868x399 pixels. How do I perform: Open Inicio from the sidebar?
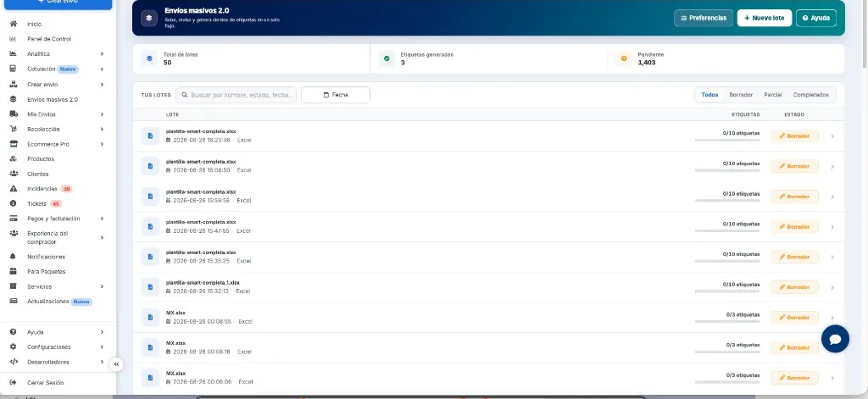(34, 25)
